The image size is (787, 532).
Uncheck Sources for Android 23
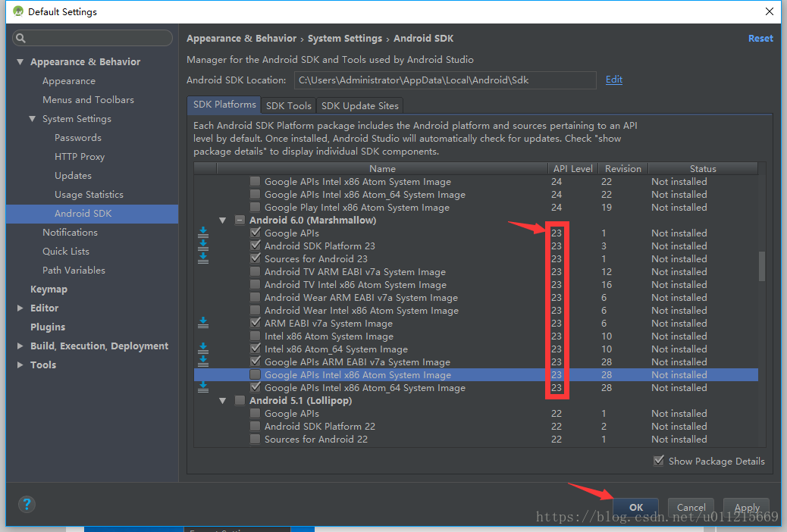pyautogui.click(x=256, y=258)
